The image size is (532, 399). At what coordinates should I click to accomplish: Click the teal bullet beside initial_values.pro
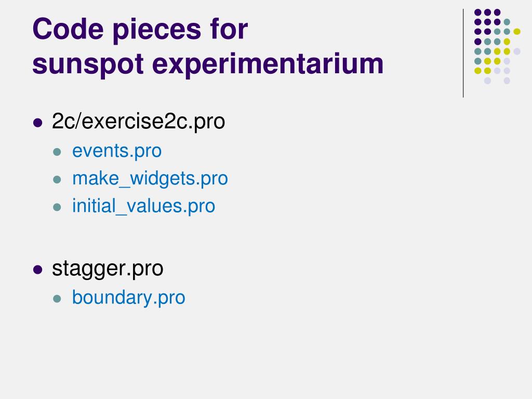[57, 207]
